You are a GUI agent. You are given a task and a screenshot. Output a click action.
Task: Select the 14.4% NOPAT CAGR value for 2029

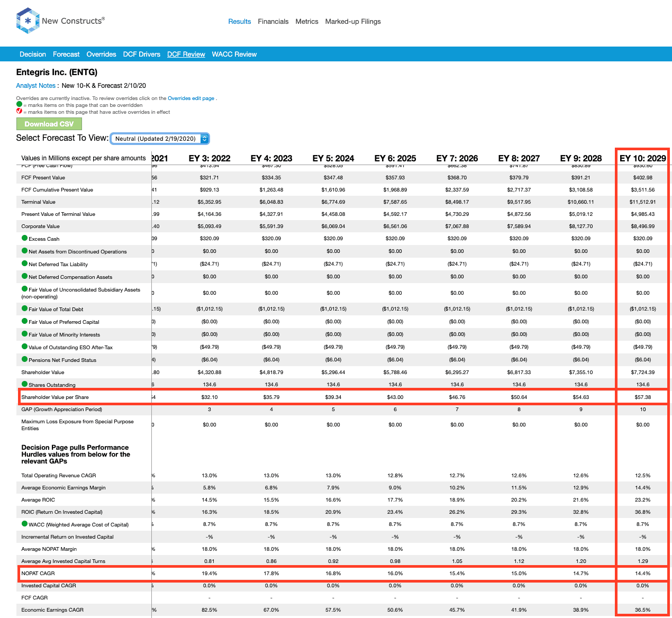tap(643, 574)
